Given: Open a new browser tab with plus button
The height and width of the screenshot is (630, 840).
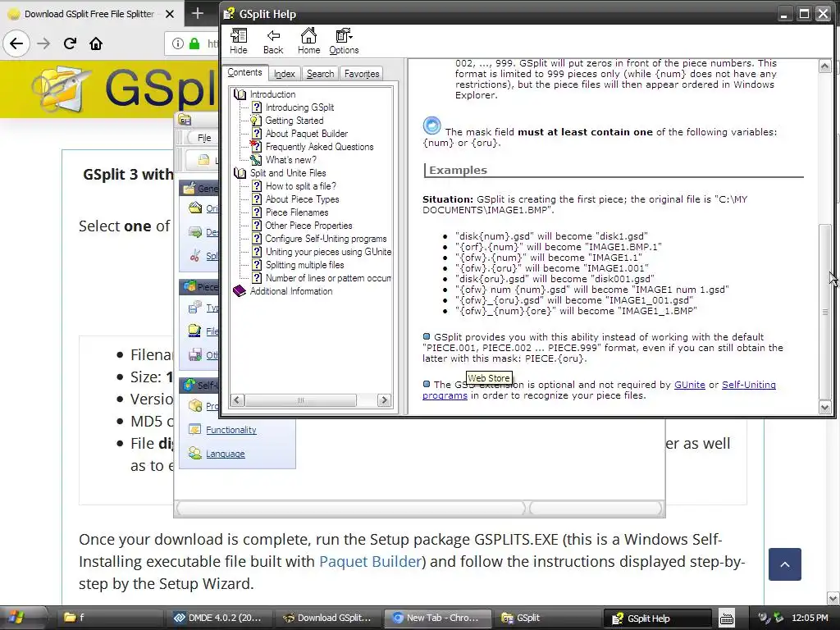Looking at the screenshot, I should pos(197,13).
